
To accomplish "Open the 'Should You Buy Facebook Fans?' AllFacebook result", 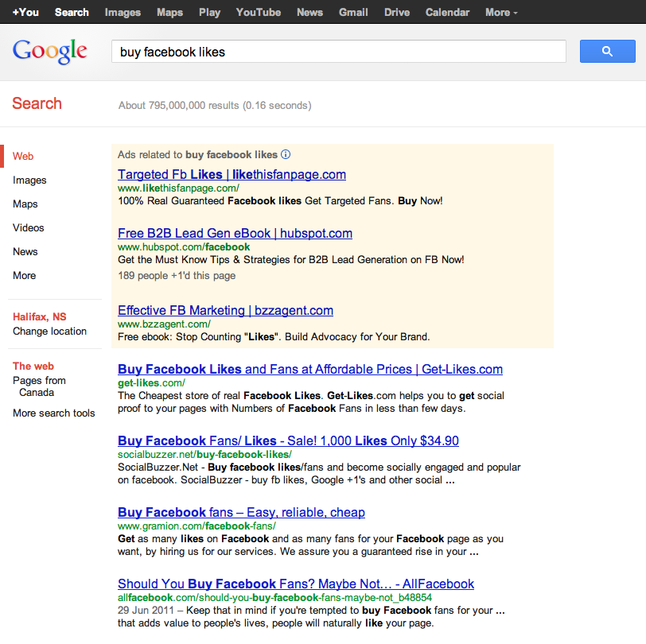I will point(296,584).
